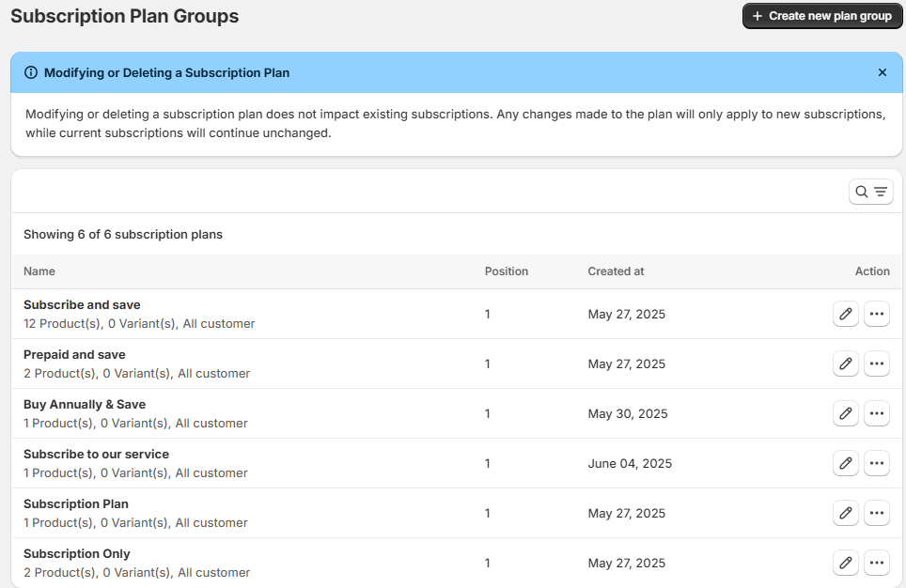Open three-dot menu for Subscription Only

(x=876, y=563)
